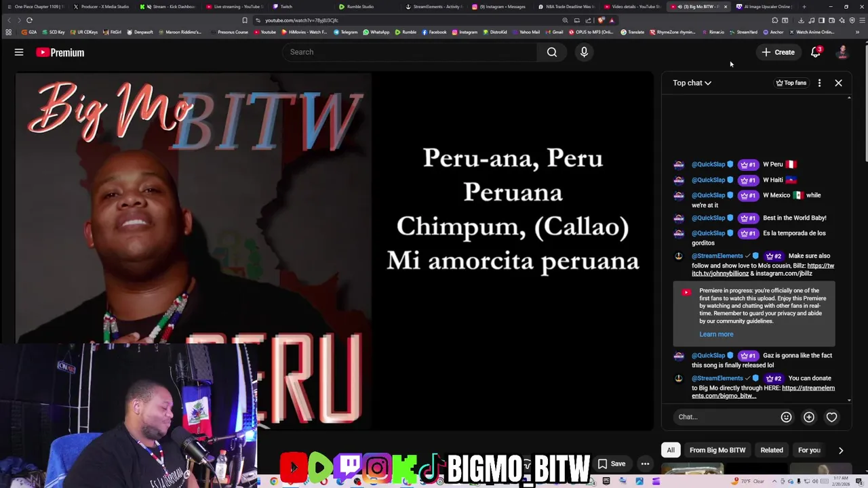The height and width of the screenshot is (488, 868).
Task: Open the account avatar menu
Action: coord(842,52)
